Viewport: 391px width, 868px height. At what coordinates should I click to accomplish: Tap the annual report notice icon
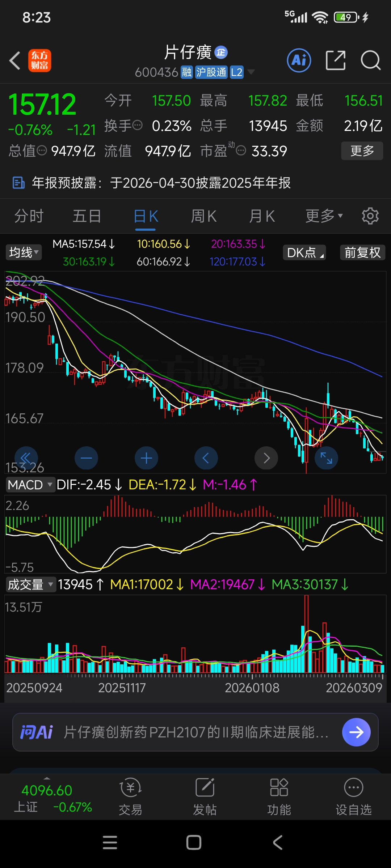click(x=18, y=183)
